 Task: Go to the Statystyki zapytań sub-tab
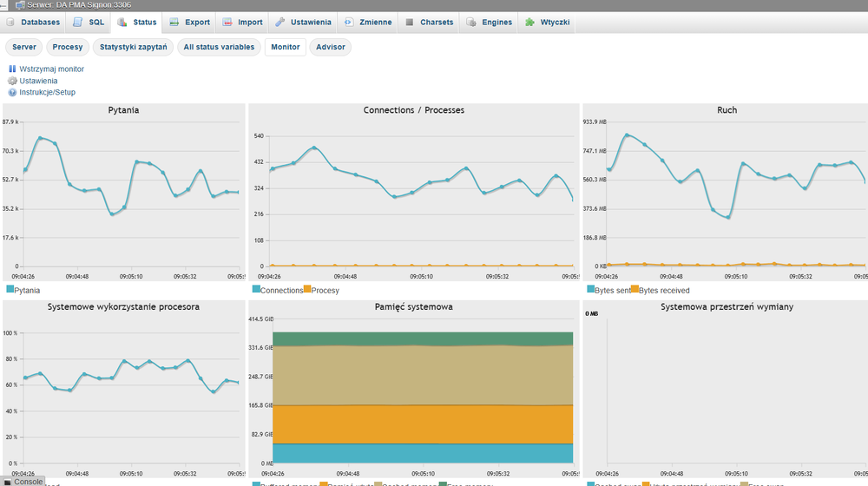(133, 47)
